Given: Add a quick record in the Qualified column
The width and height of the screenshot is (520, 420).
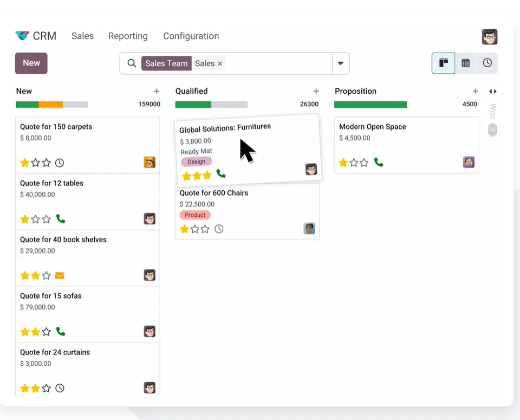Looking at the screenshot, I should click(x=316, y=91).
